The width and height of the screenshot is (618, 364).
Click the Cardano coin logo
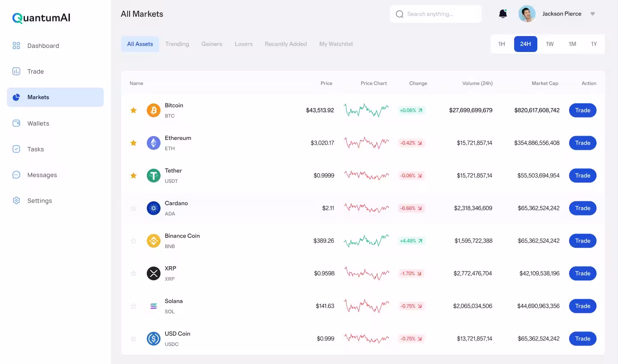(154, 208)
